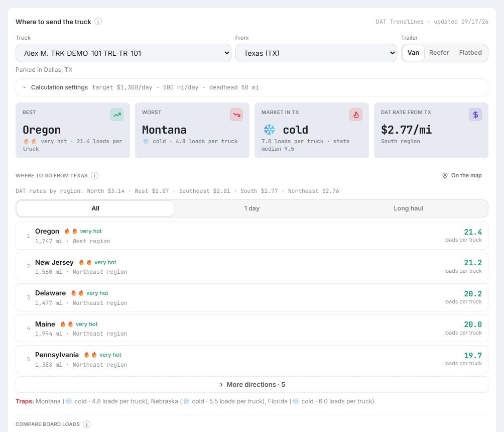Click info icon beside Compare Board Loads
Screen dimensions: 504x432
click(x=86, y=424)
